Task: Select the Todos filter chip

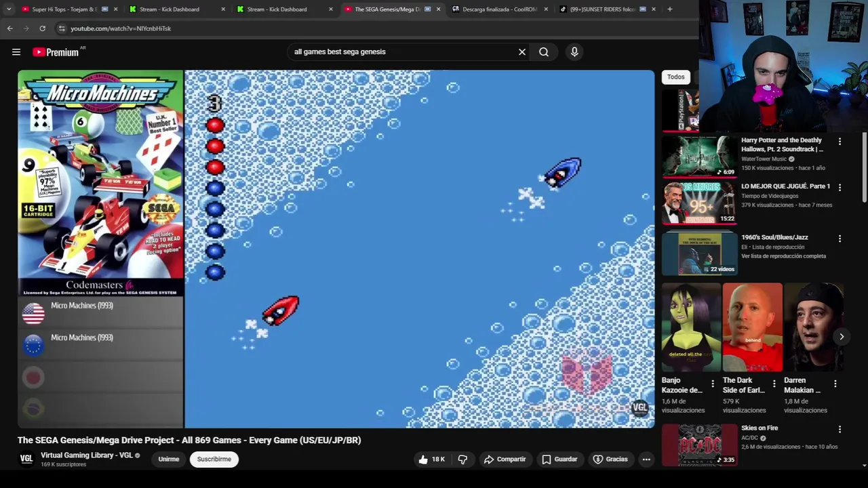Action: tap(676, 77)
